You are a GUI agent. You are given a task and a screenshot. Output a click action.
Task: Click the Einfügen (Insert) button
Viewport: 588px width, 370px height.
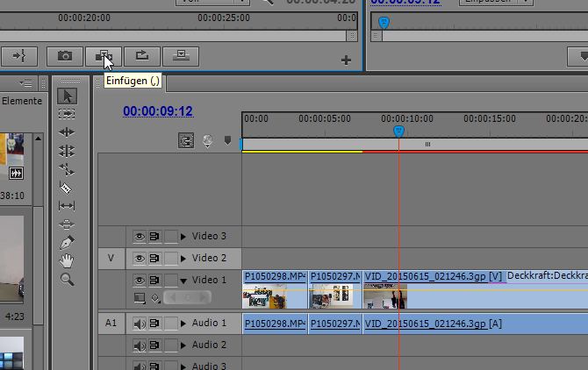click(x=104, y=56)
